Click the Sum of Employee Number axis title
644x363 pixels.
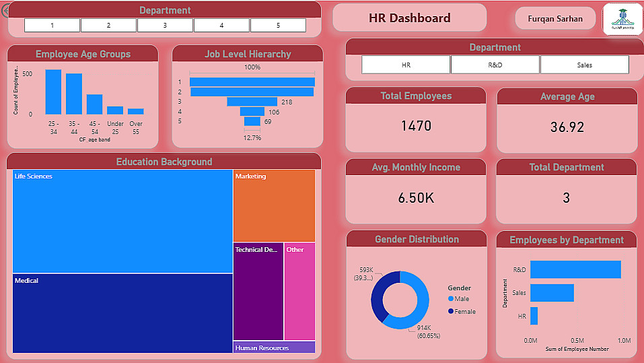577,349
